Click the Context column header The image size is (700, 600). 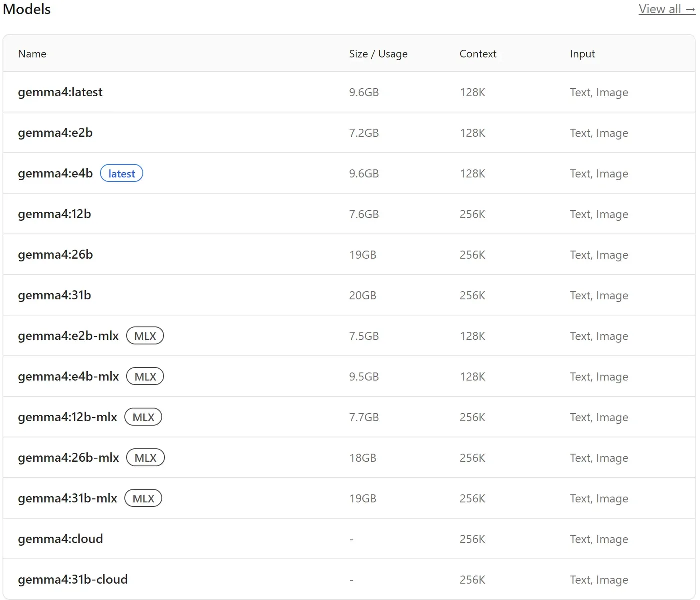tap(478, 54)
